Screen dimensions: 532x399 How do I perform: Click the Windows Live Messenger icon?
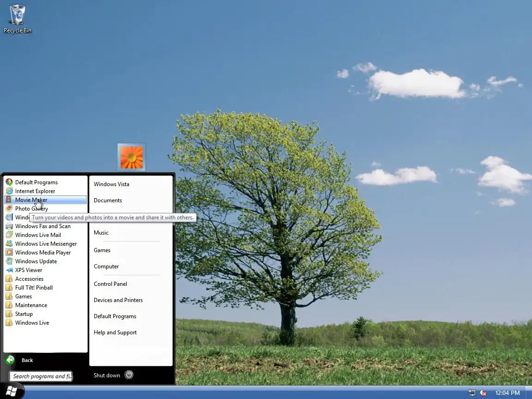pyautogui.click(x=9, y=244)
